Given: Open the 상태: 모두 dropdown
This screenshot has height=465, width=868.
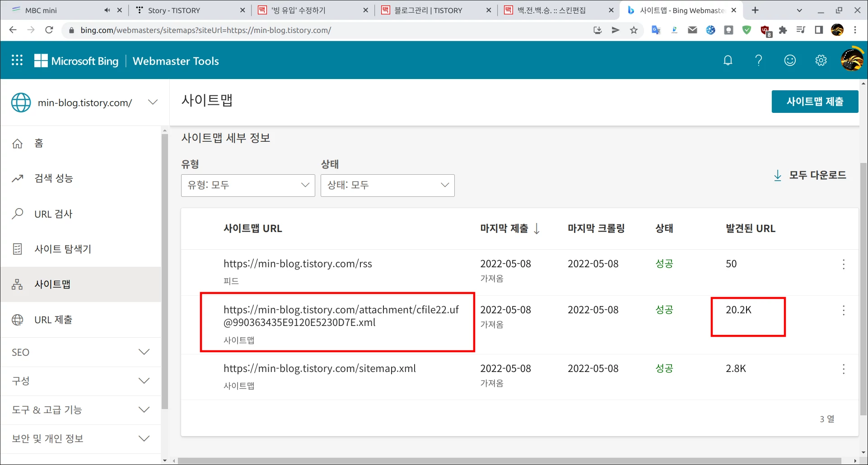Looking at the screenshot, I should pos(387,185).
